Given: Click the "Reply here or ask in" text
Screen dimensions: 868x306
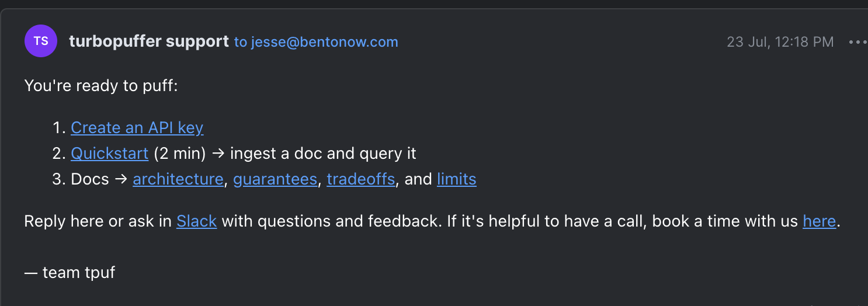Looking at the screenshot, I should pos(98,221).
